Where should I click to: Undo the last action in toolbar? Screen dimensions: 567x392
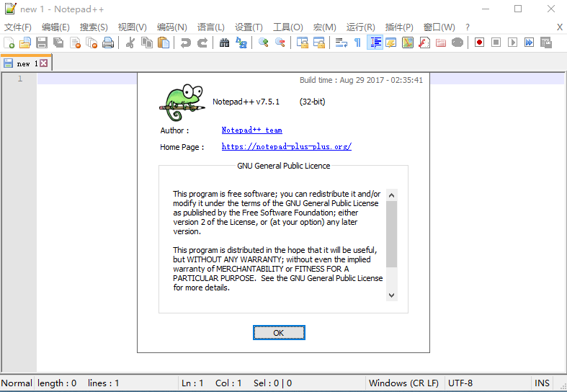coord(185,43)
